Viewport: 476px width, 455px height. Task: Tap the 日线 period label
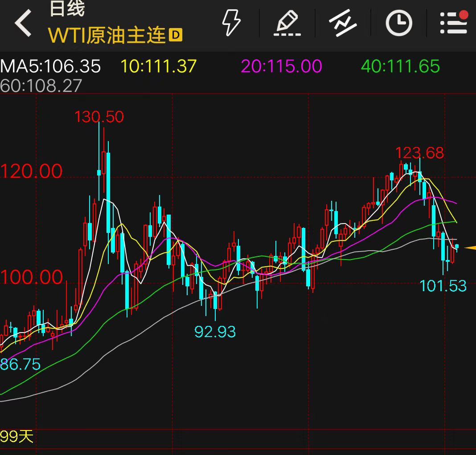tap(67, 8)
